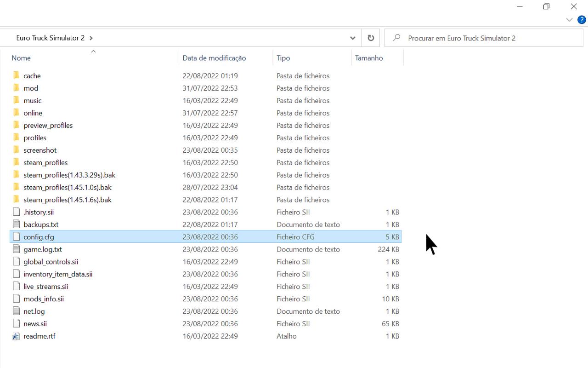The width and height of the screenshot is (588, 368).
Task: Sort by Data de modificação column
Action: [x=214, y=58]
